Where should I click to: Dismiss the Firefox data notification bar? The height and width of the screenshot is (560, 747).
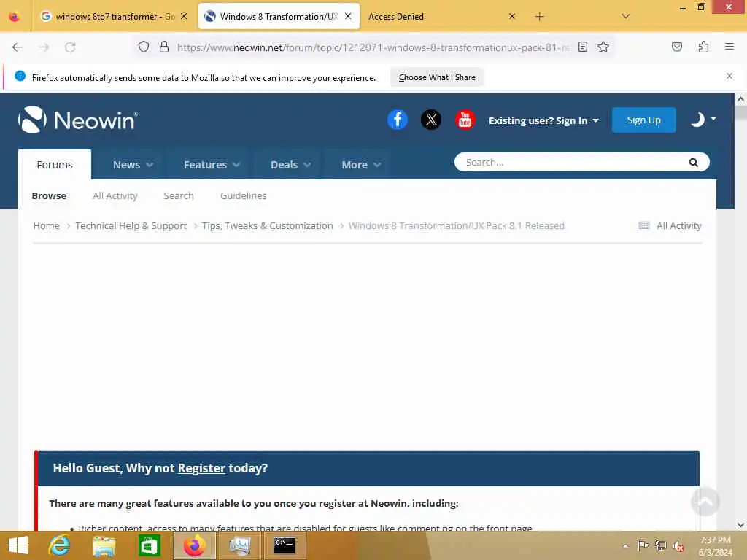click(729, 76)
